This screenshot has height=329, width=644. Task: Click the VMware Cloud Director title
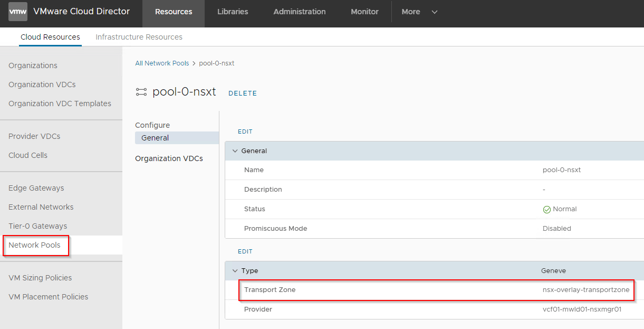click(x=81, y=11)
